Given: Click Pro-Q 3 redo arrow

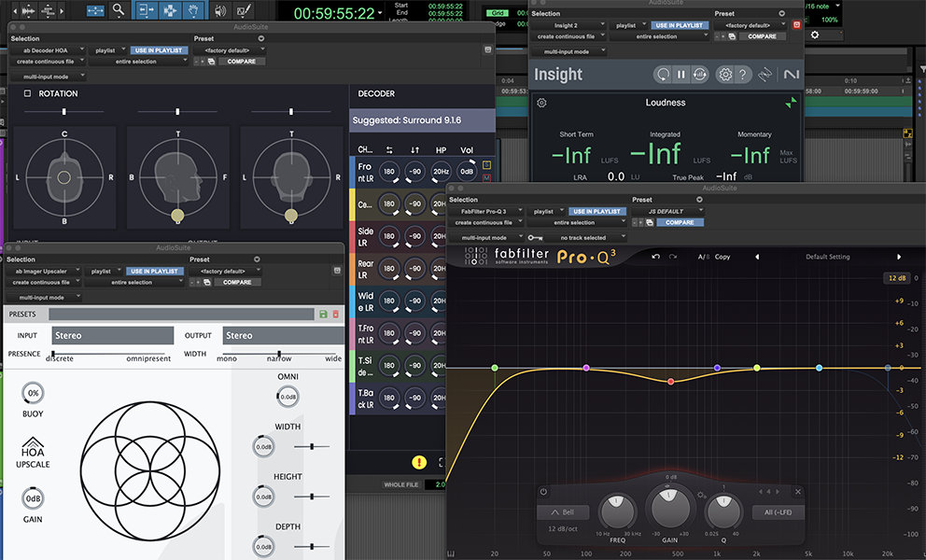Looking at the screenshot, I should [673, 257].
